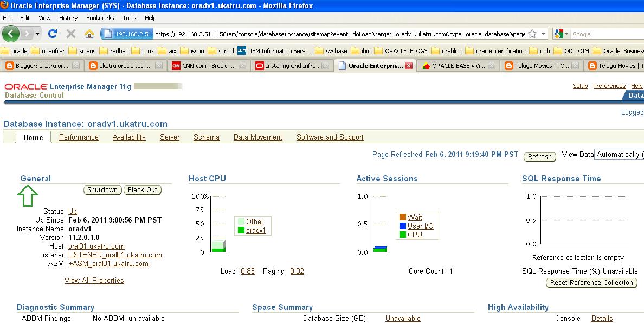
Task: Open the Availability page tab
Action: click(129, 137)
